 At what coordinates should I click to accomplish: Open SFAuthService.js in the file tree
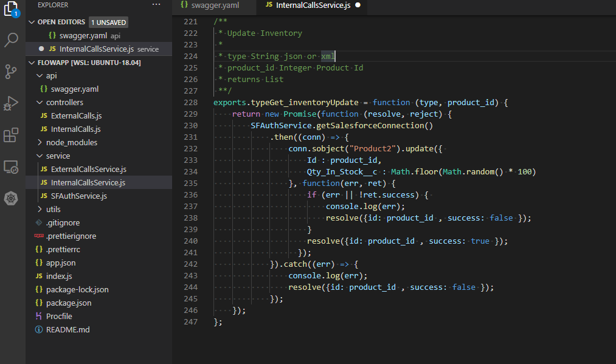tap(78, 196)
